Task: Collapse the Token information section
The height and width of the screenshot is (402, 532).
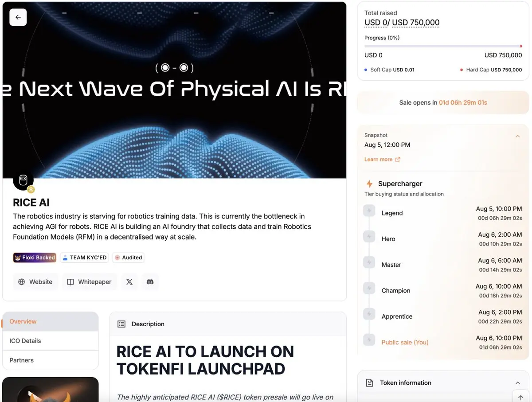Action: click(517, 383)
